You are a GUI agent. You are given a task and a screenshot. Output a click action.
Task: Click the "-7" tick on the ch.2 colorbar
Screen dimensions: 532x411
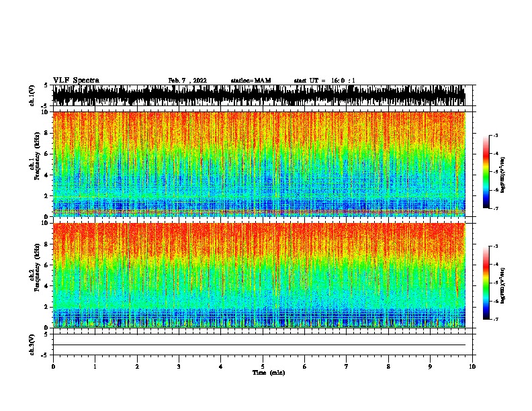(x=495, y=319)
